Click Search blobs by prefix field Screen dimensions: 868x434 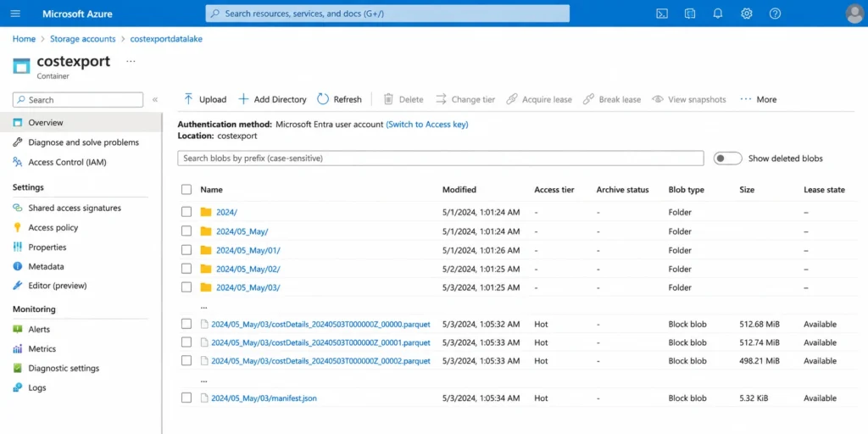[441, 158]
